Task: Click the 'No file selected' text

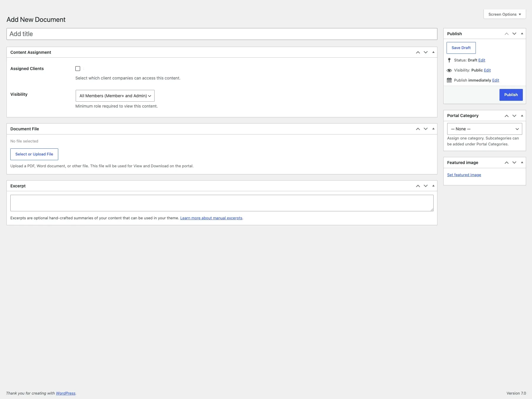Action: tap(24, 141)
